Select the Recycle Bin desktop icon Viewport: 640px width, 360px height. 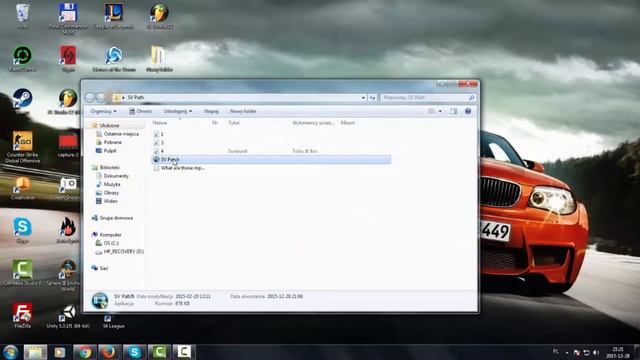(x=22, y=16)
